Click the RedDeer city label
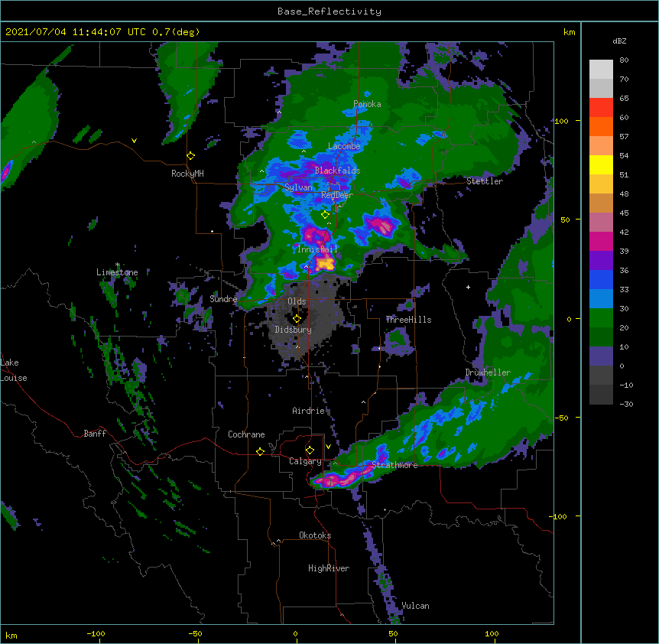The image size is (659, 644). 336,195
